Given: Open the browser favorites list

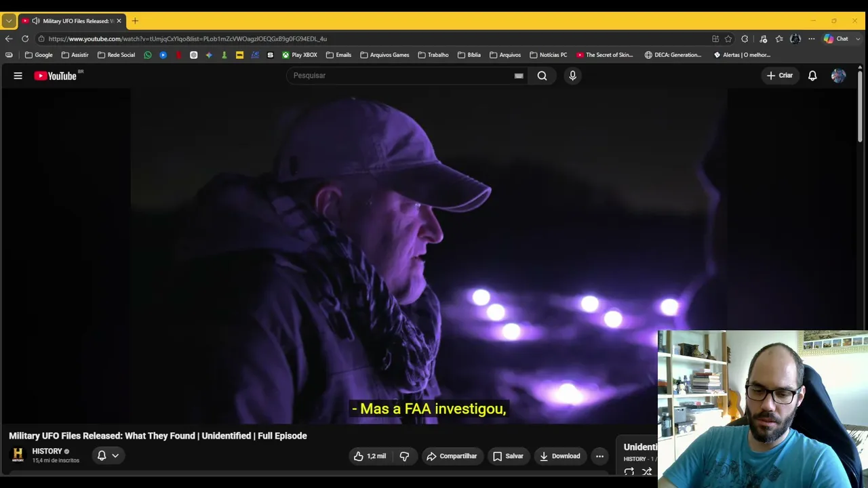Looking at the screenshot, I should [x=779, y=39].
